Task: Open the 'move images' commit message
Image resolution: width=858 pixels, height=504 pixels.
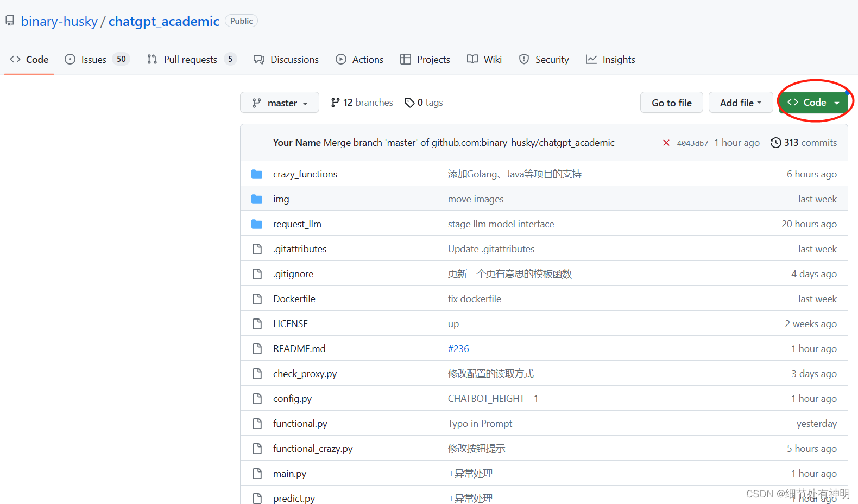Action: pos(476,199)
